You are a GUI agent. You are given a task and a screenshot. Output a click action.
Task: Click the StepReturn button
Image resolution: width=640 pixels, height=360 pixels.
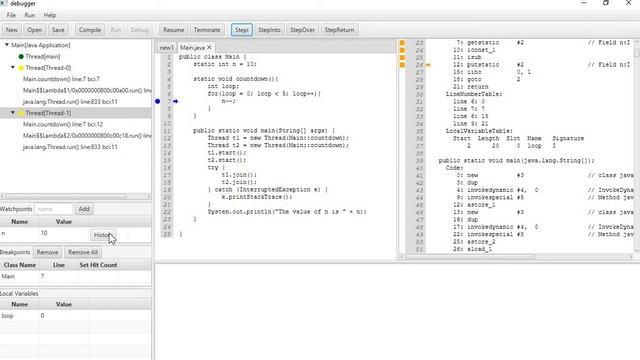[339, 30]
